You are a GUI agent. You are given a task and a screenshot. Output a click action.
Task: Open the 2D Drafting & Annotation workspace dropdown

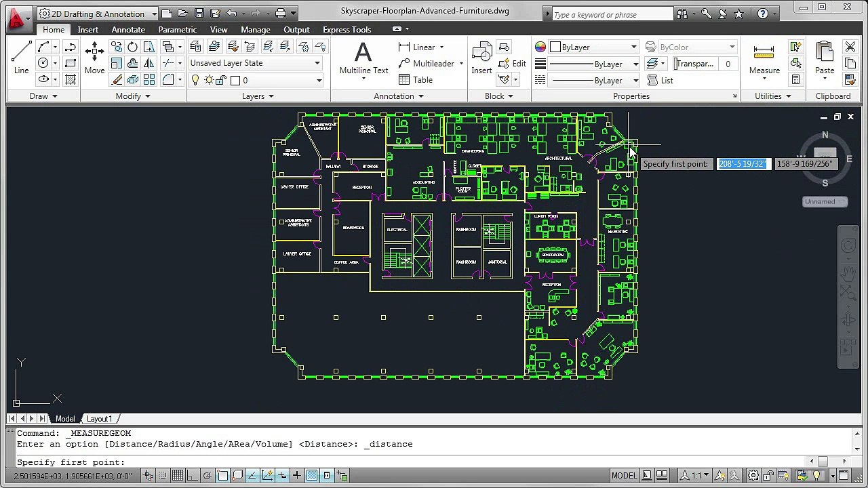click(x=98, y=14)
